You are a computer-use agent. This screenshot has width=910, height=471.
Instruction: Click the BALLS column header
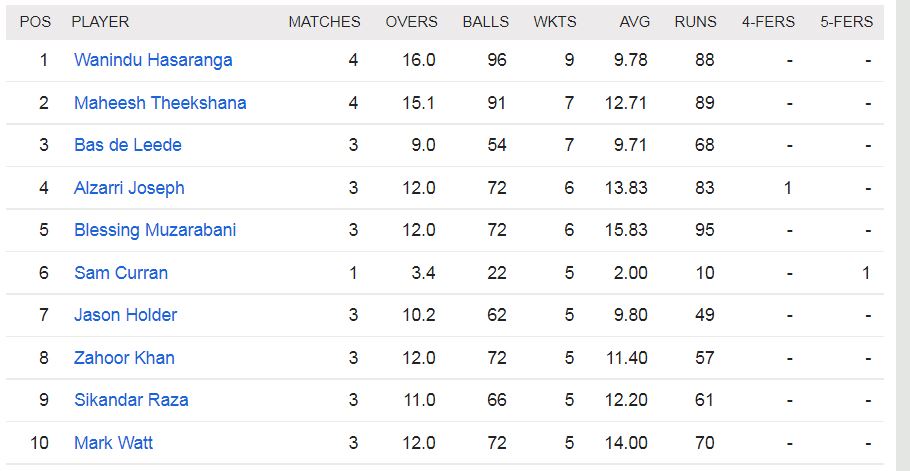[x=485, y=22]
